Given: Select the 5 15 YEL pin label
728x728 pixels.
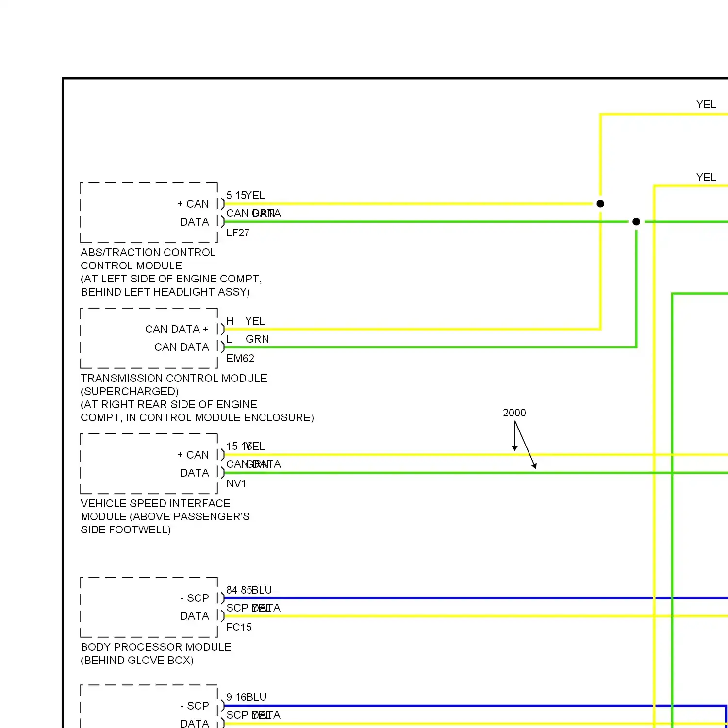Looking at the screenshot, I should coord(246,196).
